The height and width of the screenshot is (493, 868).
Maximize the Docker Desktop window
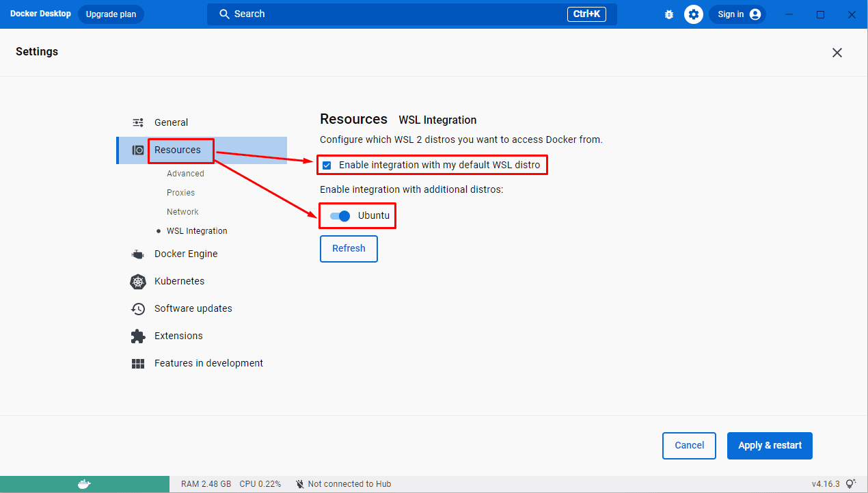click(821, 14)
